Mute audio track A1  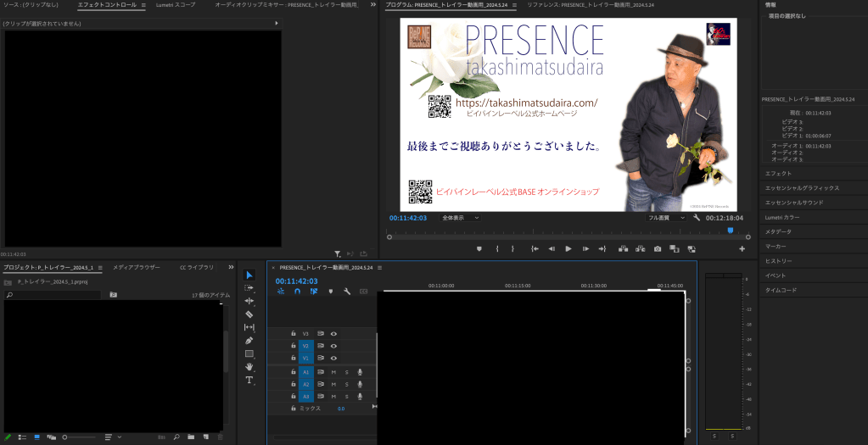(x=333, y=372)
